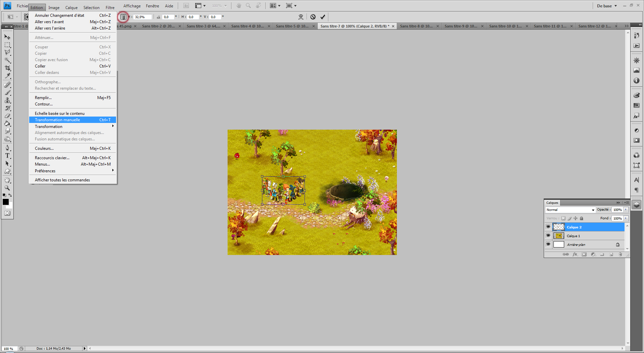Click the 100 % zoom status field
The width and height of the screenshot is (644, 353).
[x=9, y=348]
